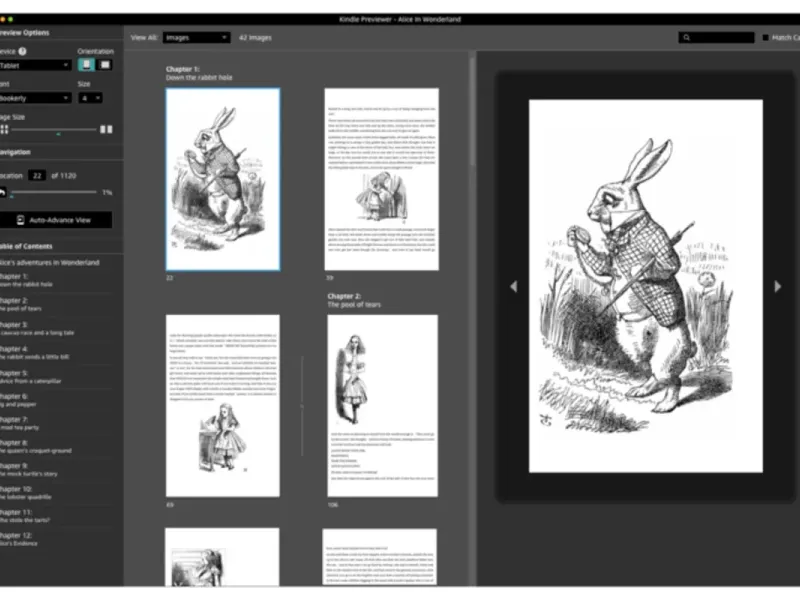Select Chapter 9 mock turtle's story
Viewport: 800px width, 600px height.
(29, 469)
